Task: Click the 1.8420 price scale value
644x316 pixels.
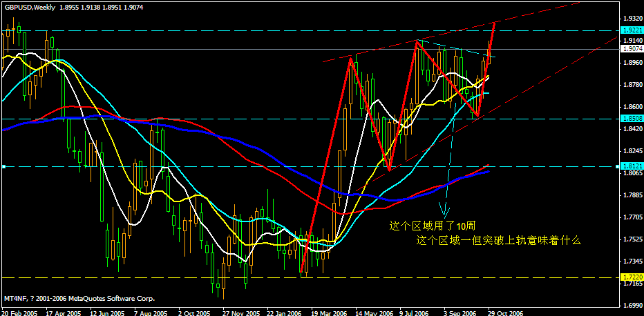Action: point(632,129)
